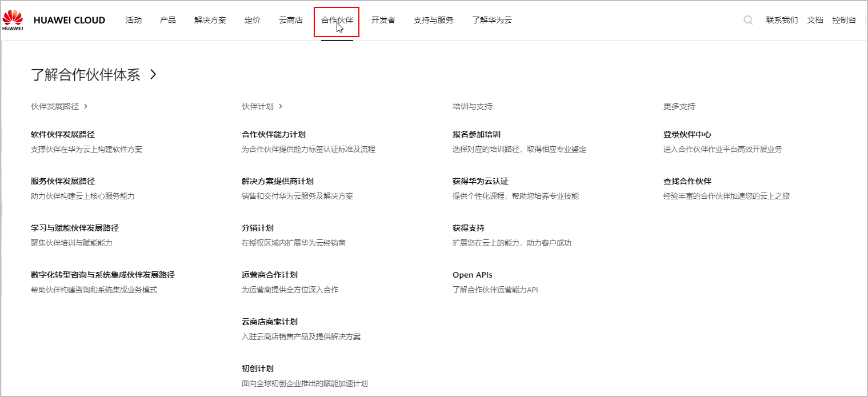
Task: Click text 进入合作伙伴作业平台高效开展业务
Action: (x=723, y=149)
